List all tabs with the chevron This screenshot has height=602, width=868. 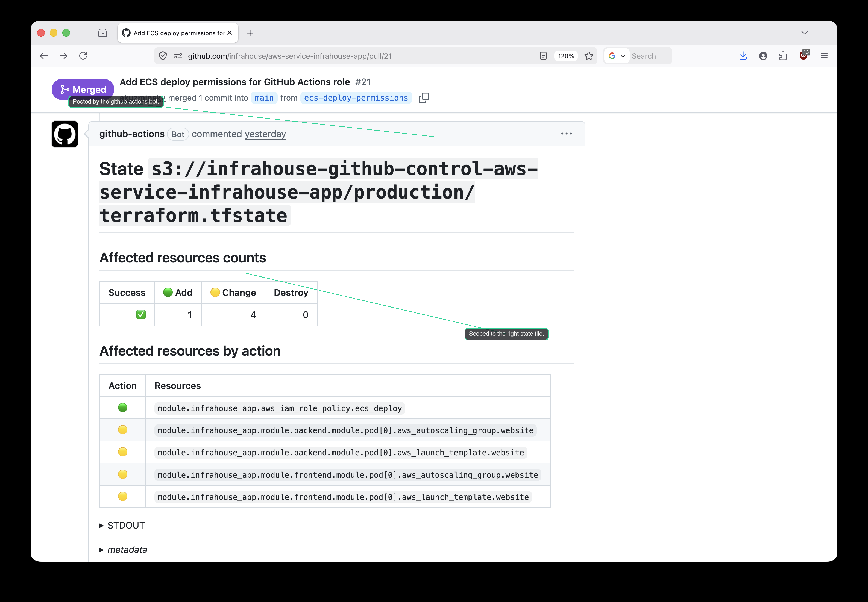(x=805, y=33)
